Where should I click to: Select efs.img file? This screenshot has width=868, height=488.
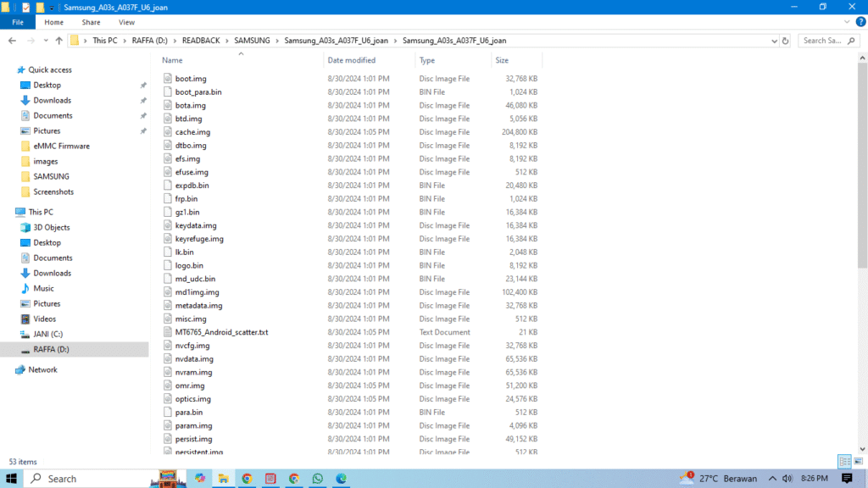coord(187,158)
